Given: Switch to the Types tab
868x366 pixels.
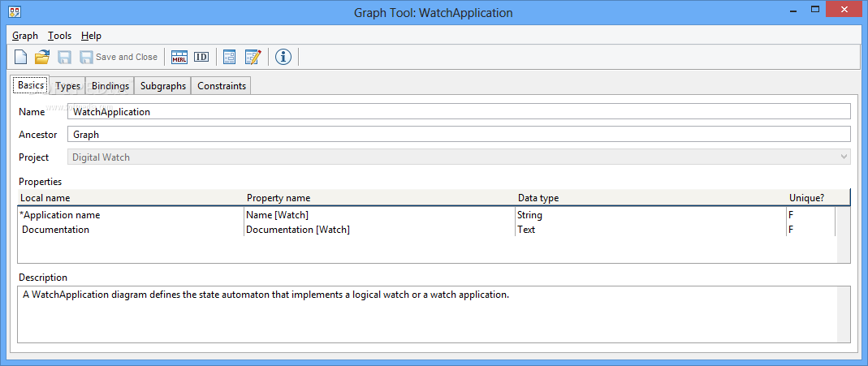Looking at the screenshot, I should 68,86.
